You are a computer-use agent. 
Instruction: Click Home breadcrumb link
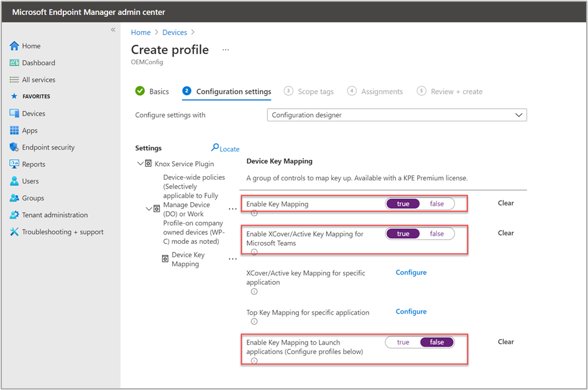140,32
